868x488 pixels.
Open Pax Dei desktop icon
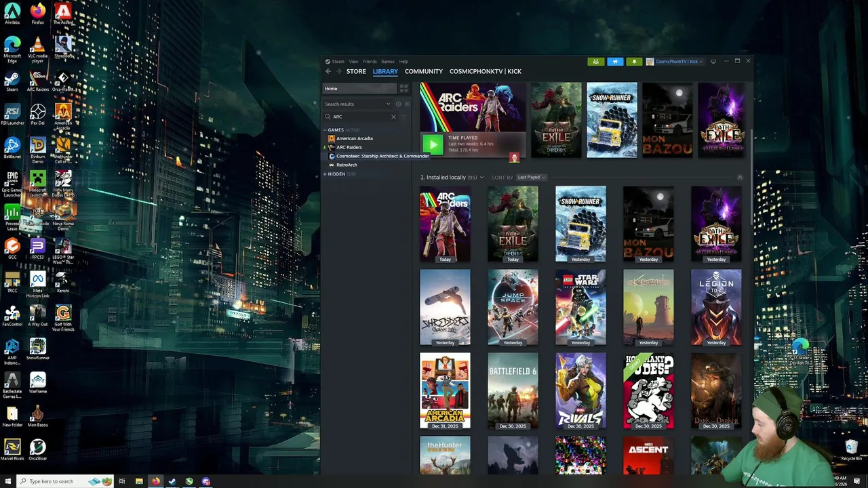point(38,115)
